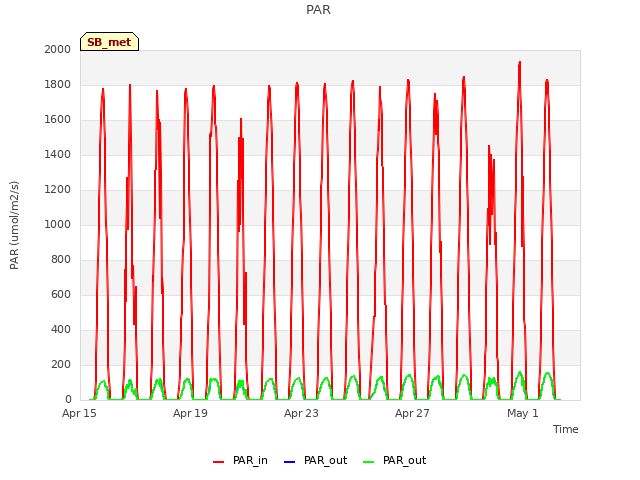Click the PAR chart title

pyautogui.click(x=318, y=9)
